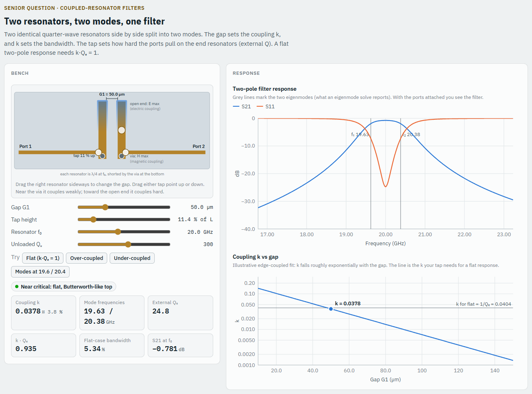
Task: Click the 11.4 % of L value
Action: tap(195, 219)
